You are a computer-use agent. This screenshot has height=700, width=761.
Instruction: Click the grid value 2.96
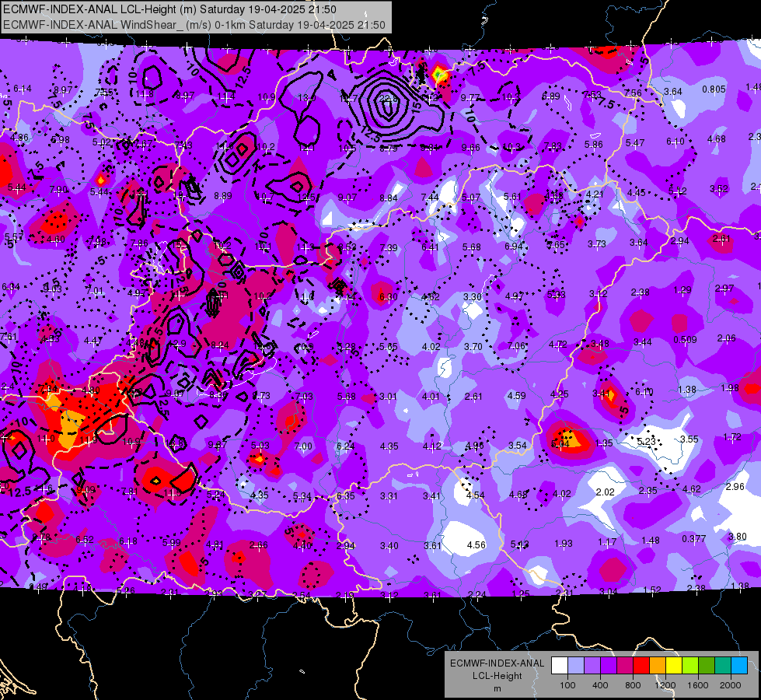[735, 486]
